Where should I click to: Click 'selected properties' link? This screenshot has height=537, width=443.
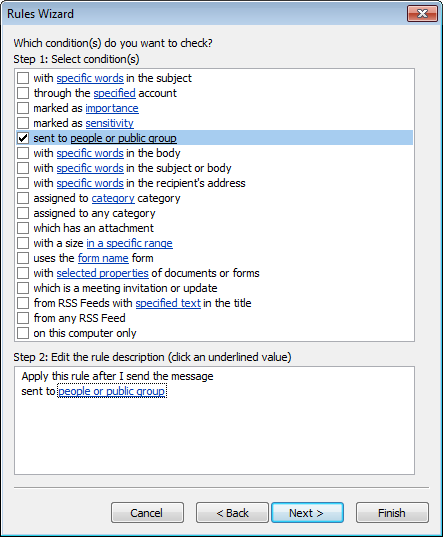pyautogui.click(x=102, y=273)
